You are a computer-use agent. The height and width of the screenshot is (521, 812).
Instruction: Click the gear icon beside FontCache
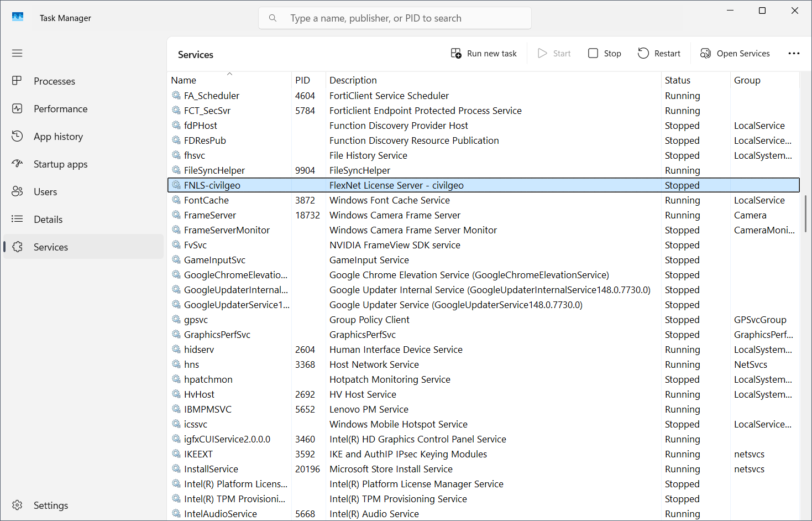point(176,200)
